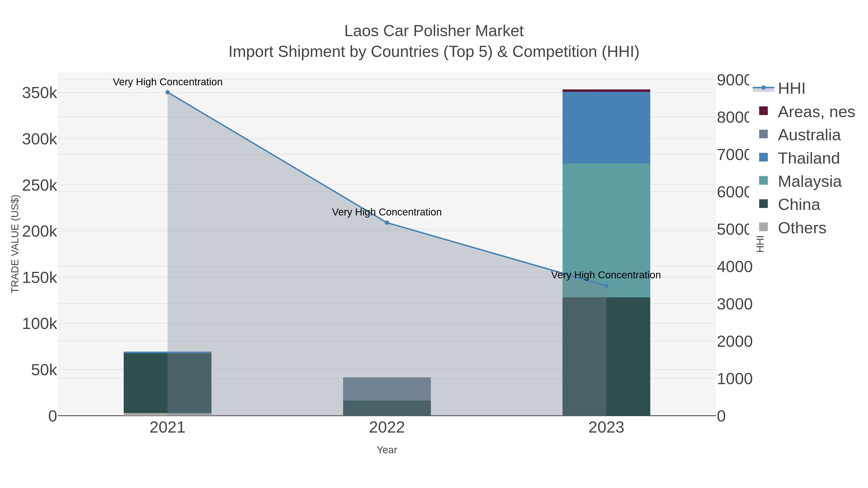Select the Areas, nes segment atop 2023 bar
The height and width of the screenshot is (488, 868).
(606, 91)
